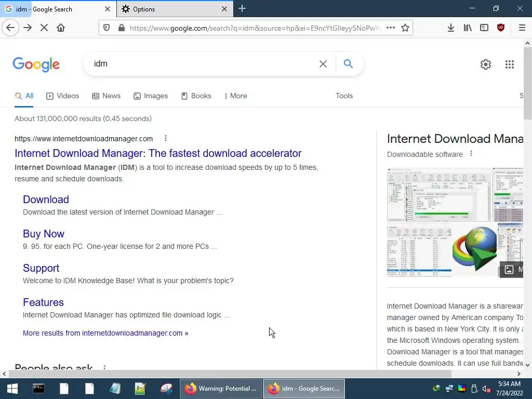Viewport: 532px width, 399px height.
Task: Show site security padlock details
Action: (121, 28)
